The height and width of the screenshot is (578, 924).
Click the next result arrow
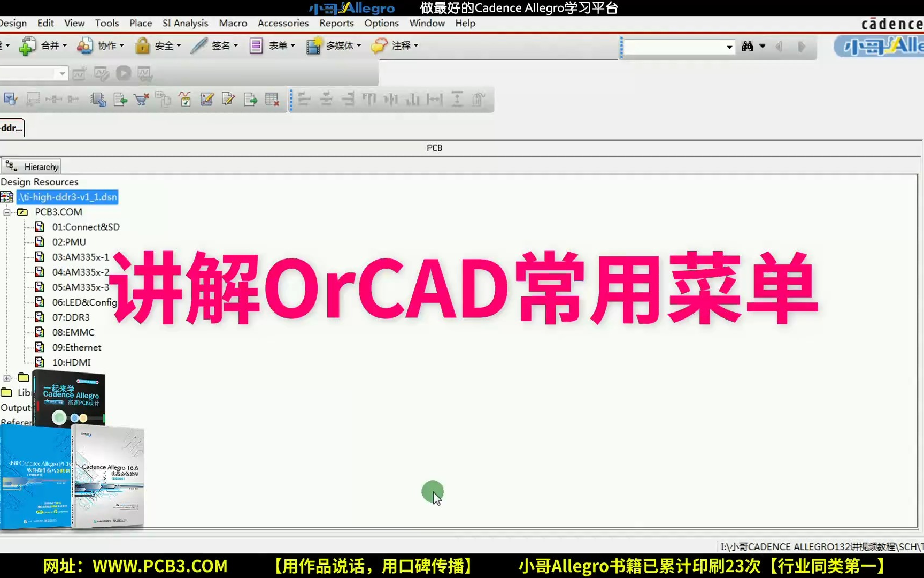[801, 47]
